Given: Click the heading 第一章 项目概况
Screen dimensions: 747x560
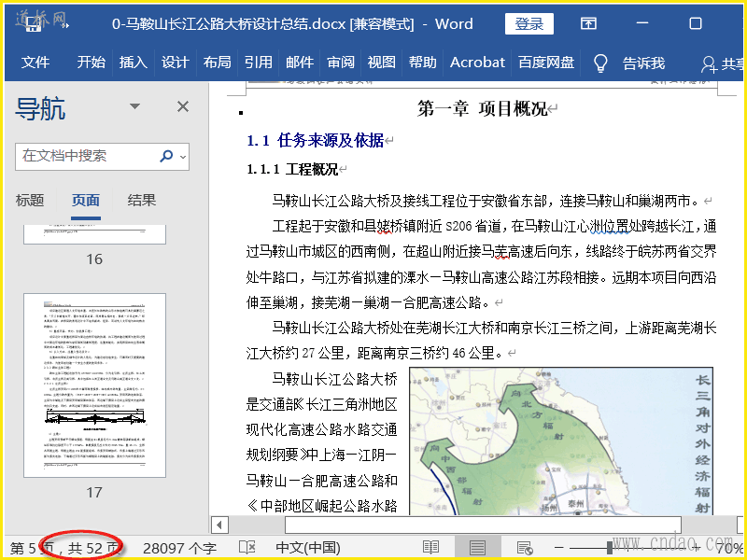Looking at the screenshot, I should (482, 109).
